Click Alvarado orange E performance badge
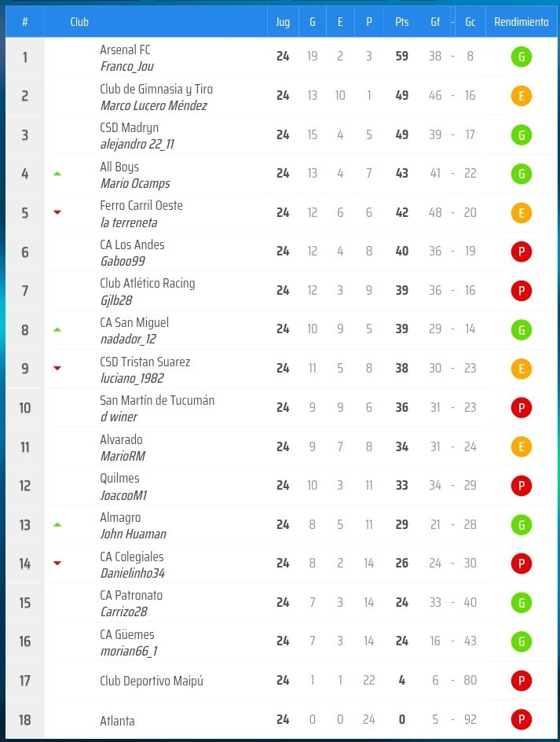Image resolution: width=560 pixels, height=742 pixels. [520, 446]
